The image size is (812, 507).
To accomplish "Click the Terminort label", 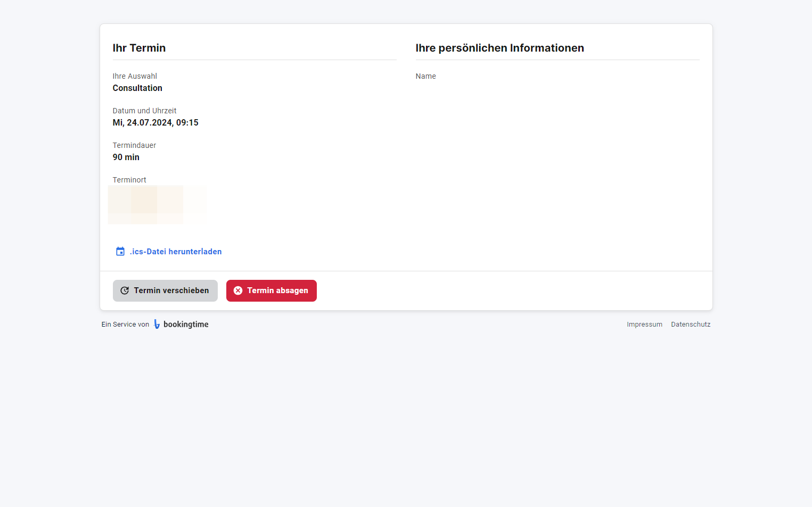I will pos(129,180).
